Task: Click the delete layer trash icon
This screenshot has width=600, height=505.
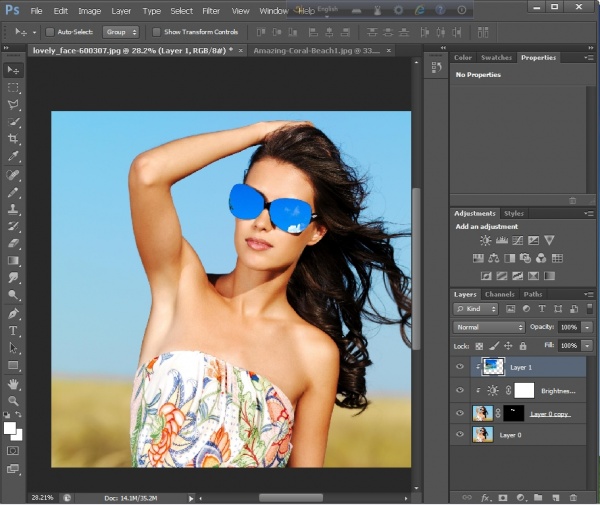Action: coord(573,496)
